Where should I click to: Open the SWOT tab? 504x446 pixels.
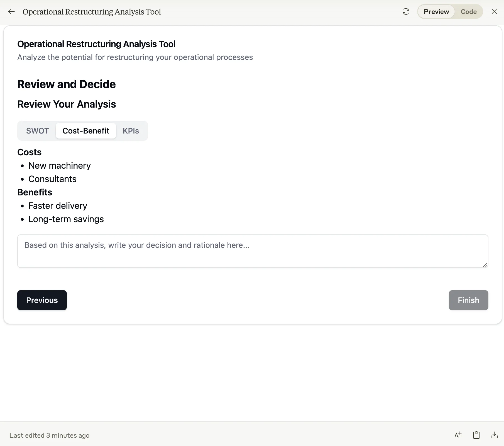(38, 131)
